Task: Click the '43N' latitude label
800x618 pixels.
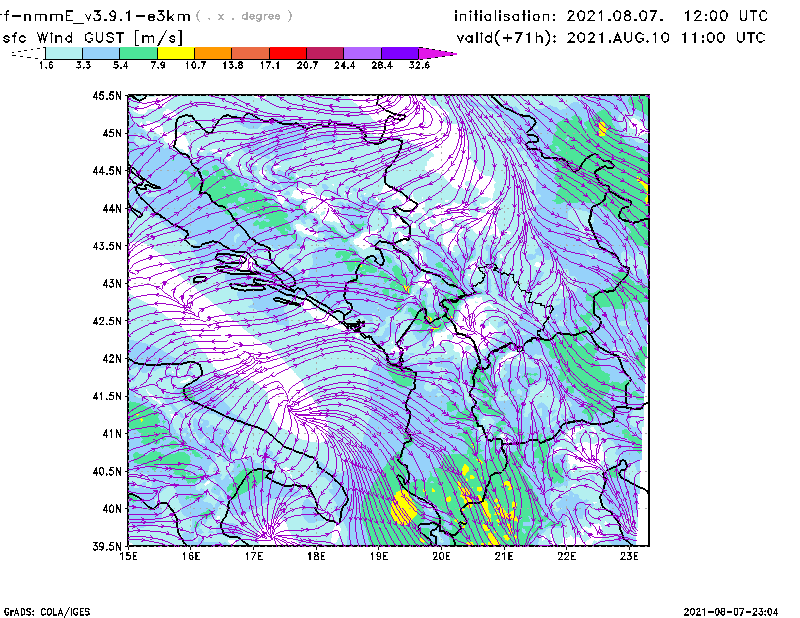Action: click(112, 283)
